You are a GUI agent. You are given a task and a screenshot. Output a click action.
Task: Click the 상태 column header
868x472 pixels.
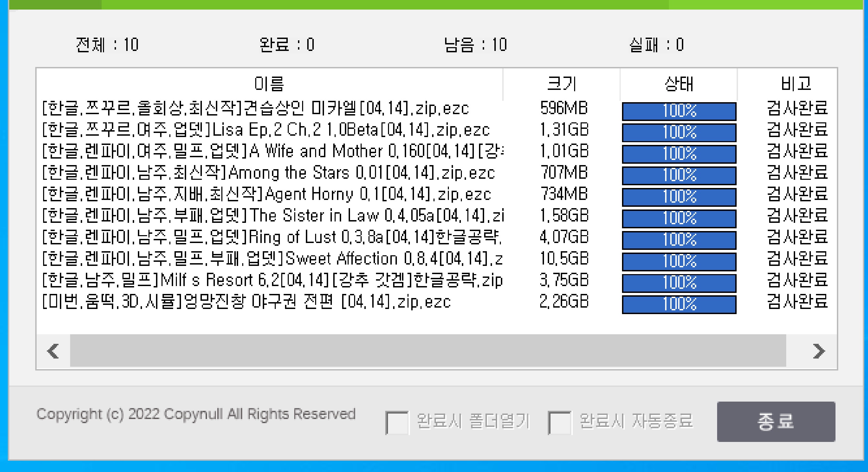click(678, 84)
